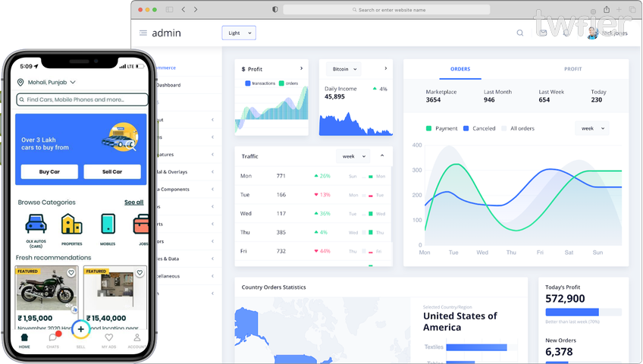This screenshot has width=643, height=364.
Task: Tap the circular Sell plus button
Action: point(81,330)
